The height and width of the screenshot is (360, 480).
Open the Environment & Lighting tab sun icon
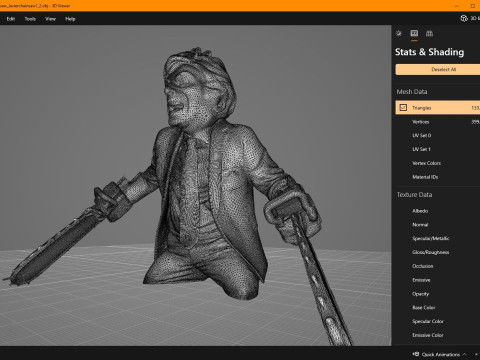point(399,33)
